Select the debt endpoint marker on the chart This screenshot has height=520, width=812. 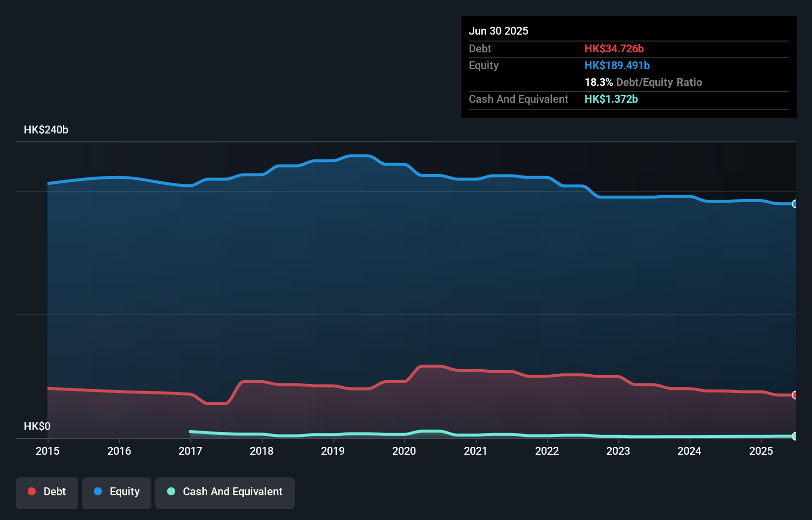795,395
